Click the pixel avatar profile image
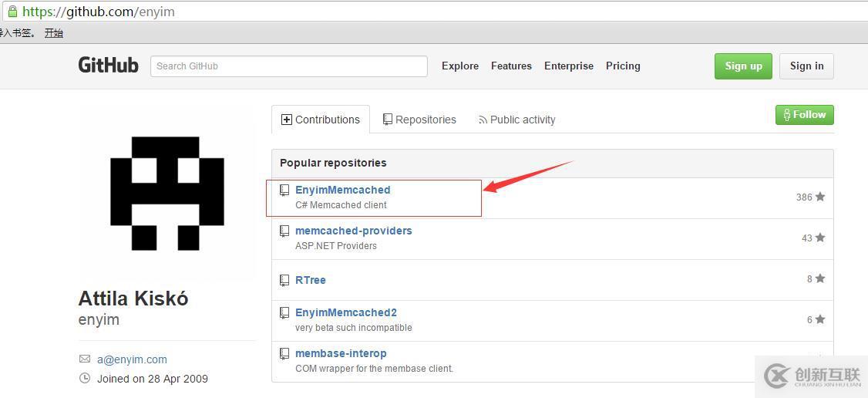Image resolution: width=868 pixels, height=398 pixels. pyautogui.click(x=167, y=193)
